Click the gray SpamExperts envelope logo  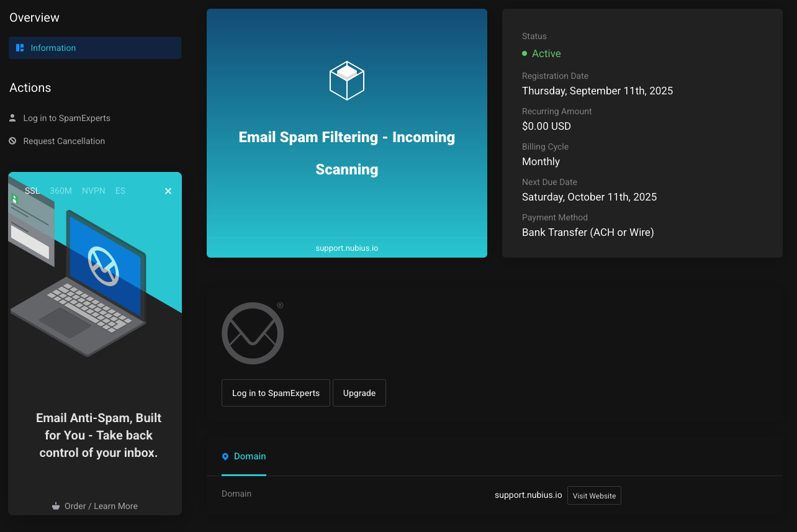253,333
